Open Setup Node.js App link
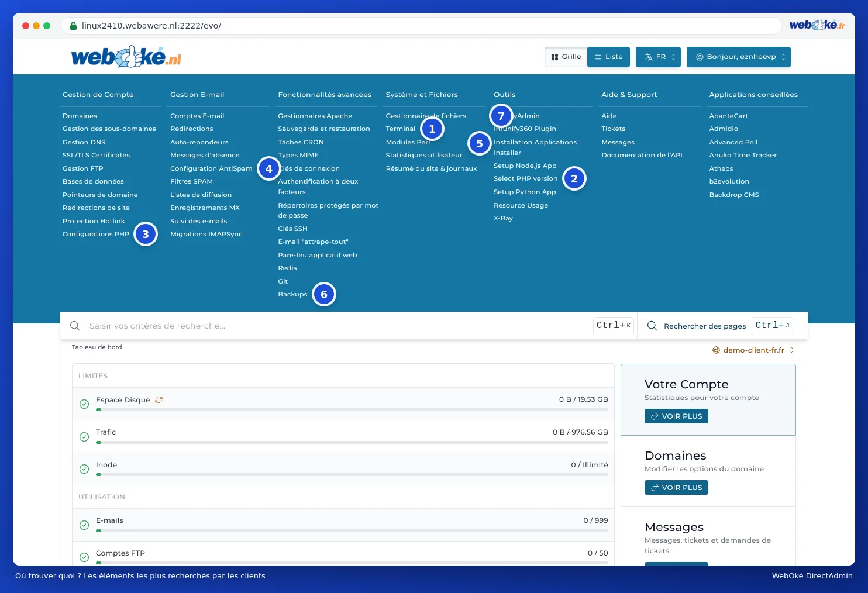This screenshot has height=593, width=868. (x=525, y=166)
